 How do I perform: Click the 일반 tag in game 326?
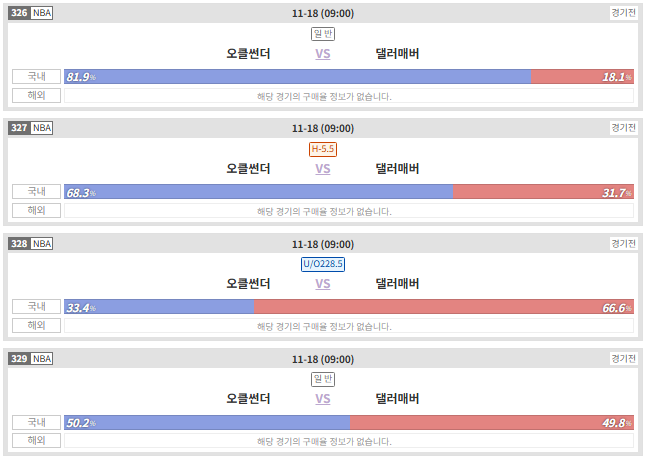323,34
